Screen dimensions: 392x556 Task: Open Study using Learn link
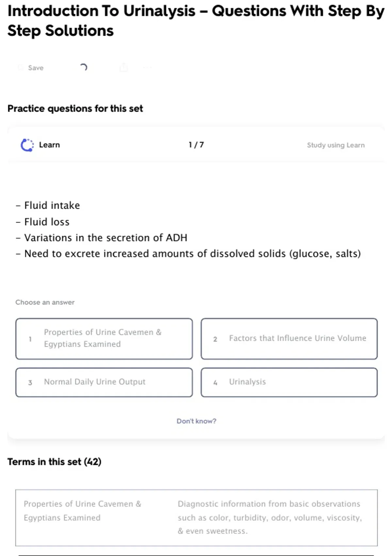pyautogui.click(x=335, y=145)
